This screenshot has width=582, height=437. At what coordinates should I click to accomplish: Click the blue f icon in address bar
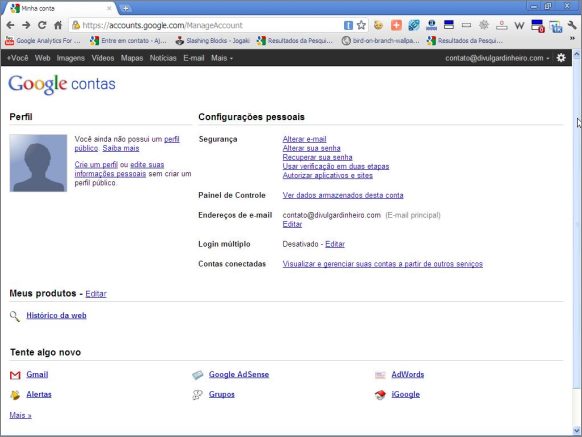pyautogui.click(x=348, y=25)
